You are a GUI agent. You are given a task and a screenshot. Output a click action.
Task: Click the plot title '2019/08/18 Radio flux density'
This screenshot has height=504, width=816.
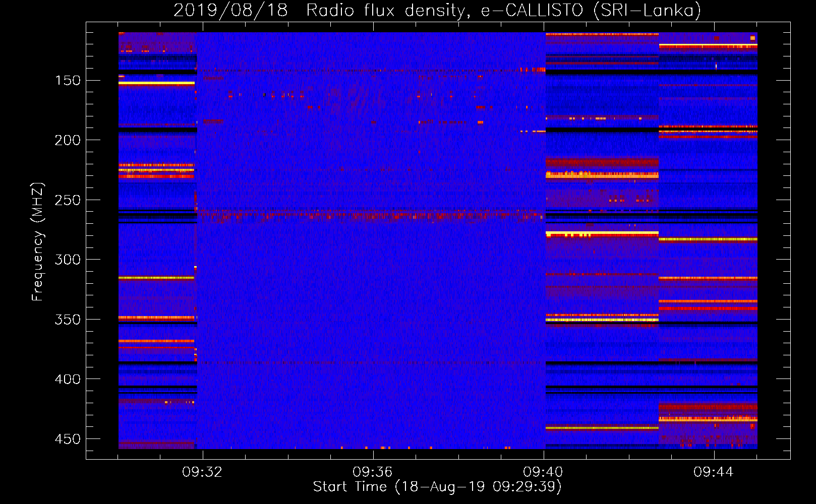coord(322,11)
